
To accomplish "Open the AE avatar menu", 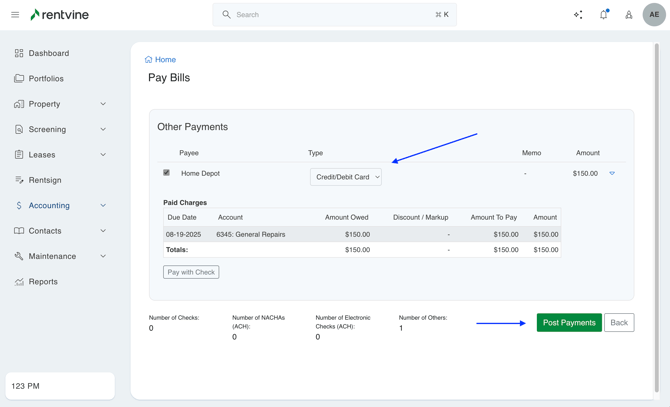I will click(x=654, y=15).
